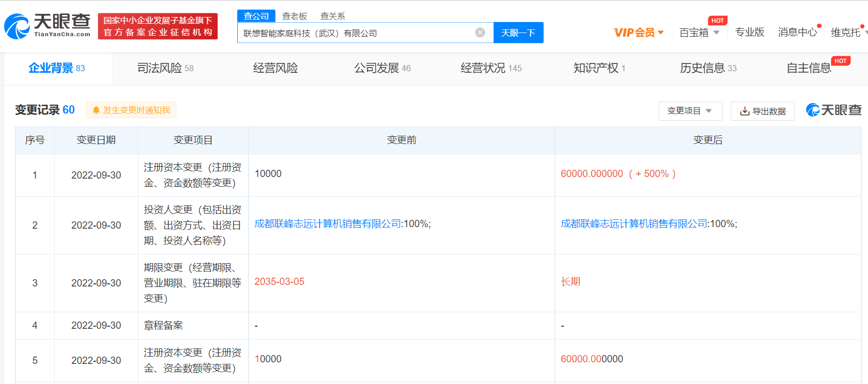The height and width of the screenshot is (384, 868).
Task: Click the 10000 value in row 5
Action: point(268,359)
